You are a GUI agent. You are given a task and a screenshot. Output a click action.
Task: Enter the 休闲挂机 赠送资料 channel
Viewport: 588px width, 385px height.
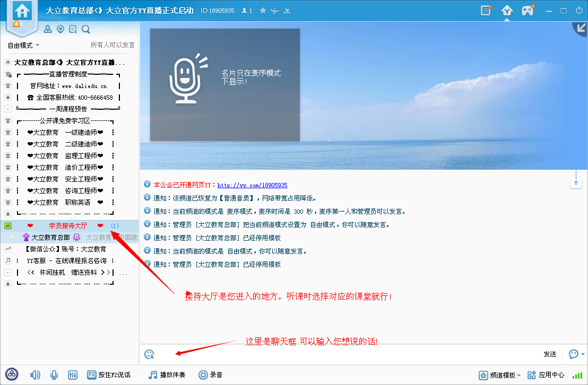point(70,272)
